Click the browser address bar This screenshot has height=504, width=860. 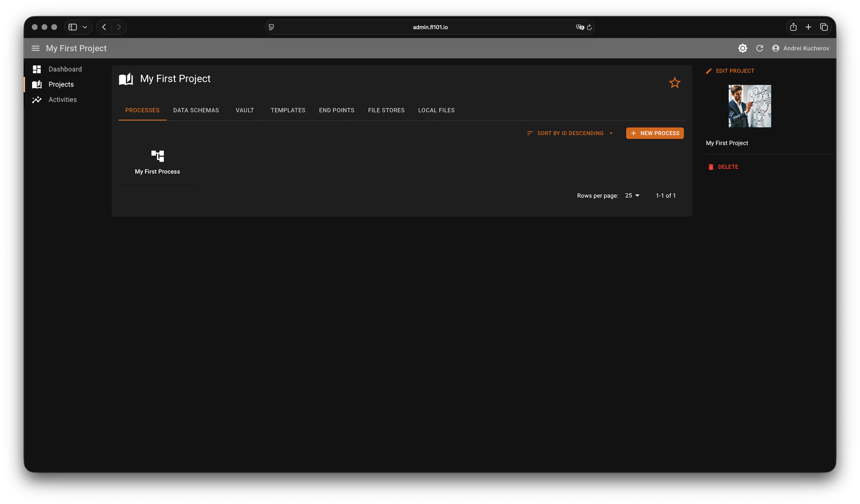coord(430,27)
